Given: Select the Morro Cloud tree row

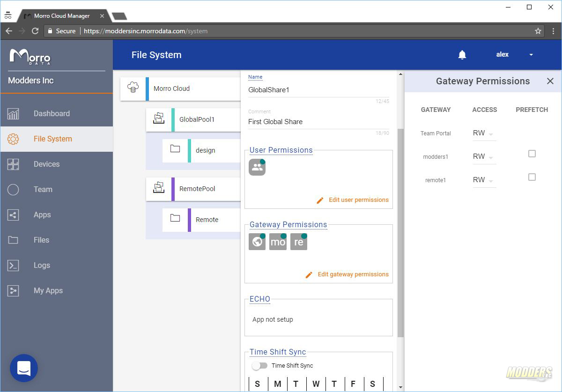Looking at the screenshot, I should click(x=180, y=89).
